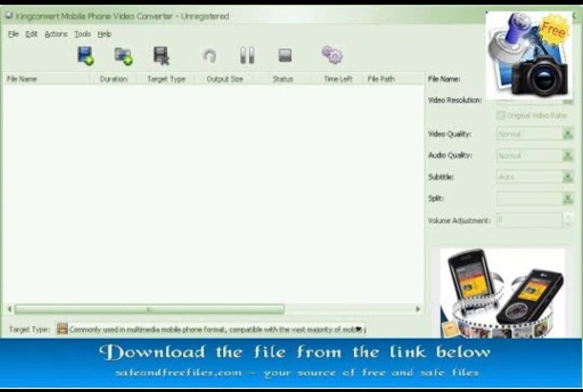The image size is (583, 392).
Task: Click the Start conversion icon
Action: 210,56
